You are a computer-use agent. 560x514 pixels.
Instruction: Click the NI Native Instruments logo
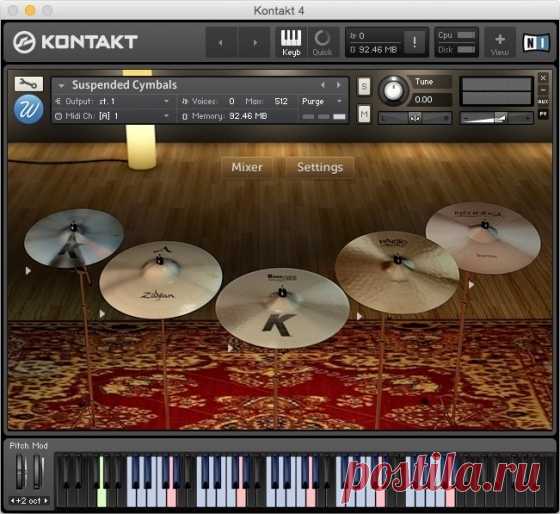(536, 43)
